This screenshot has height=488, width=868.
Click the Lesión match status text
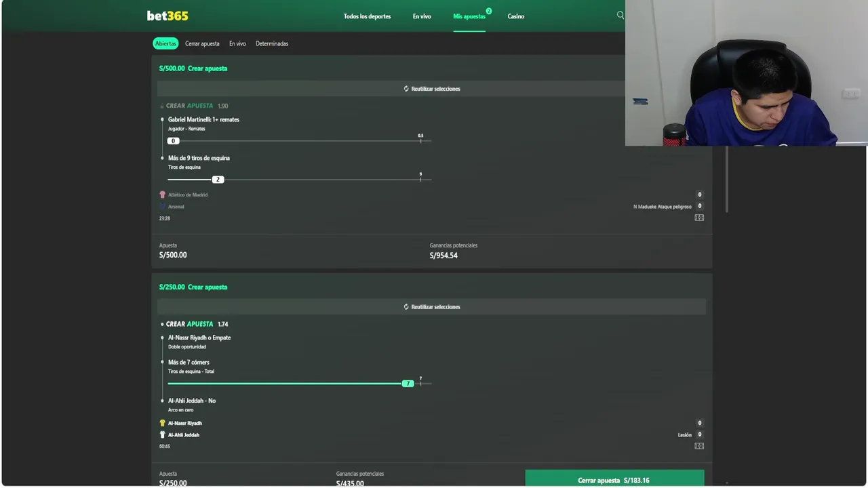click(685, 434)
